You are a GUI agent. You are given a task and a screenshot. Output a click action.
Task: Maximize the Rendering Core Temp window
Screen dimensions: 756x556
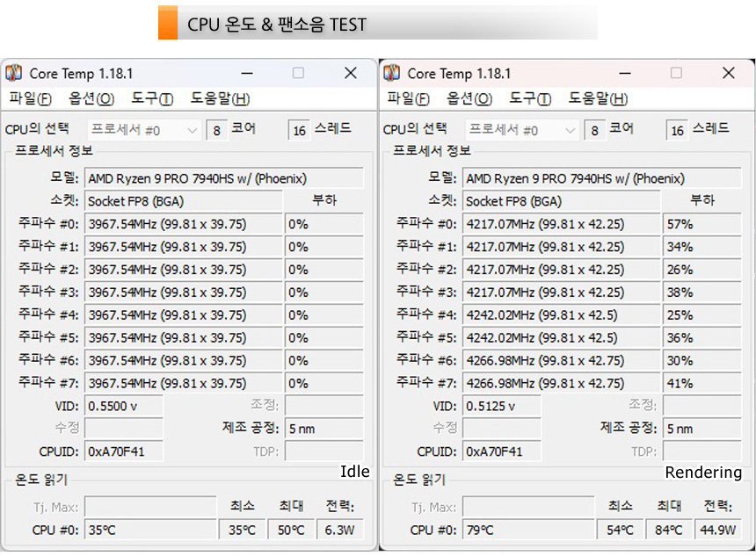click(677, 73)
